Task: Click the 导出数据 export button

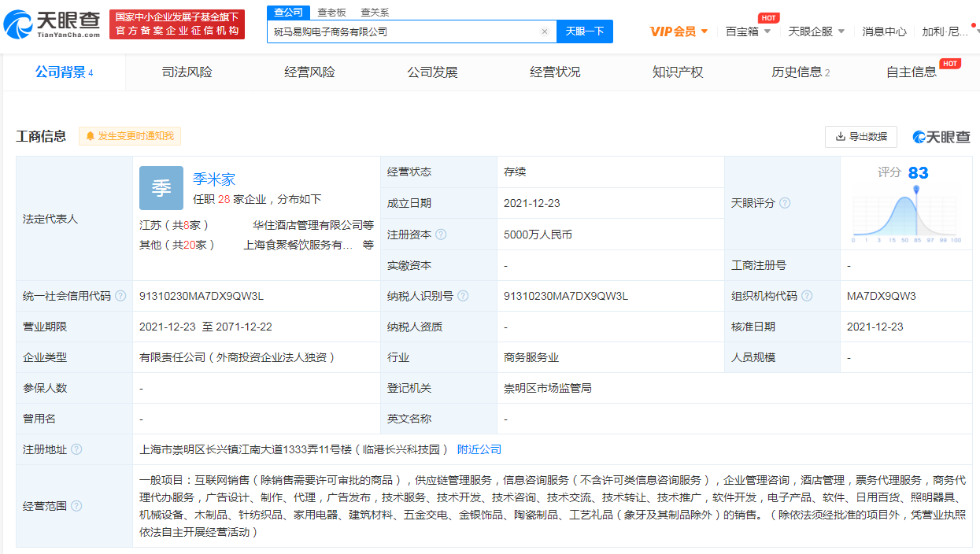Action: (861, 137)
